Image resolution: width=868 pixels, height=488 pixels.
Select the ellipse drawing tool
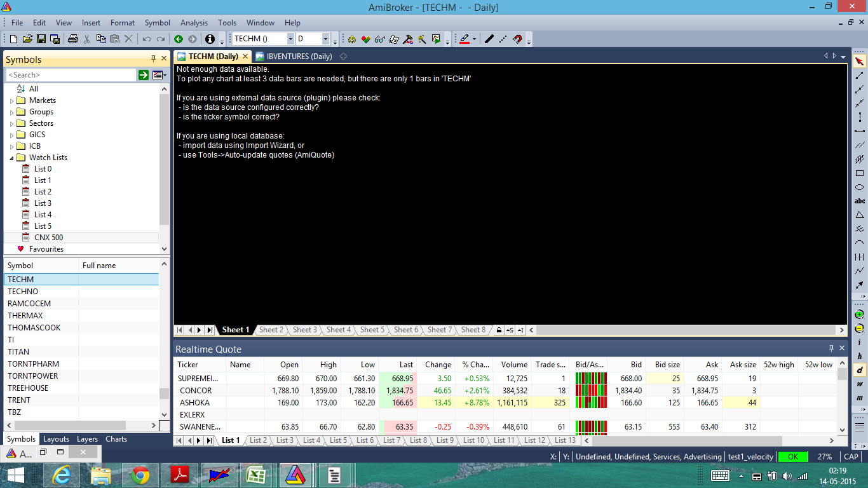[x=860, y=187]
